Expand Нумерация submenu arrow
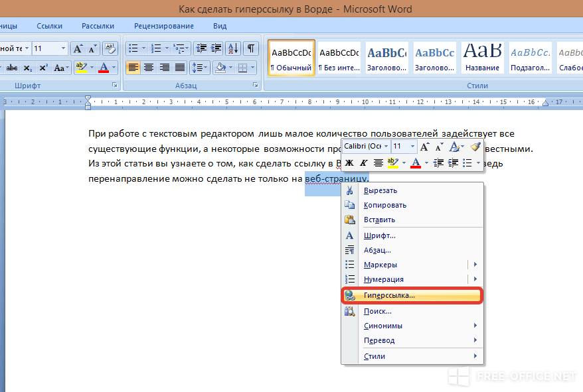 pyautogui.click(x=475, y=279)
